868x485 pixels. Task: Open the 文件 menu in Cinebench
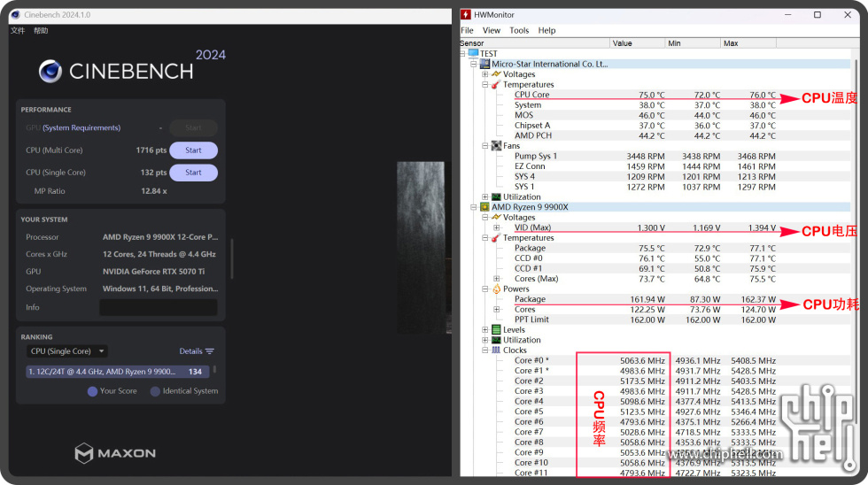[x=18, y=30]
